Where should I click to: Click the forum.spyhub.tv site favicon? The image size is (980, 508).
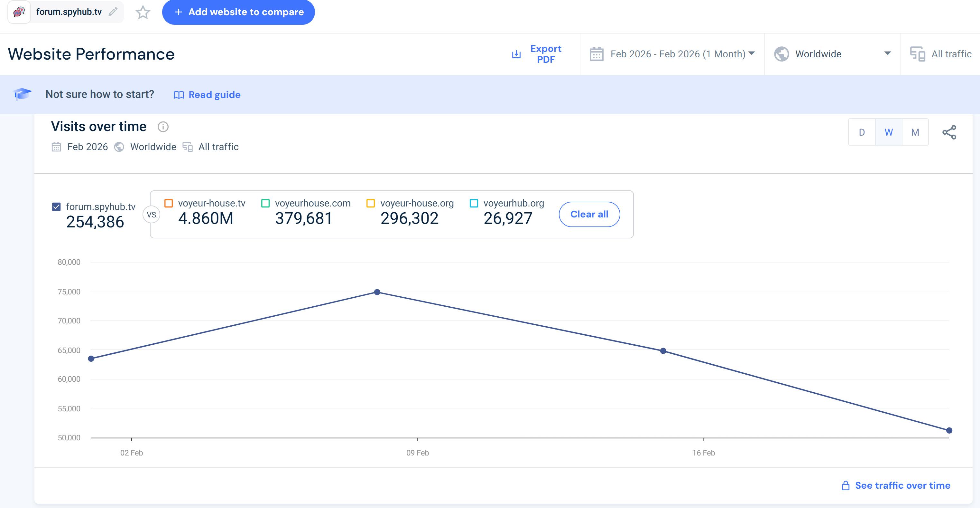point(19,12)
